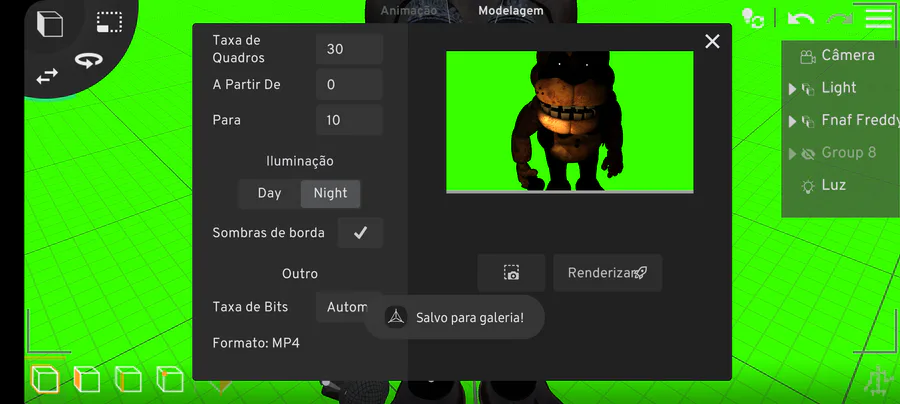
Task: Expand the Light group
Action: tap(792, 89)
